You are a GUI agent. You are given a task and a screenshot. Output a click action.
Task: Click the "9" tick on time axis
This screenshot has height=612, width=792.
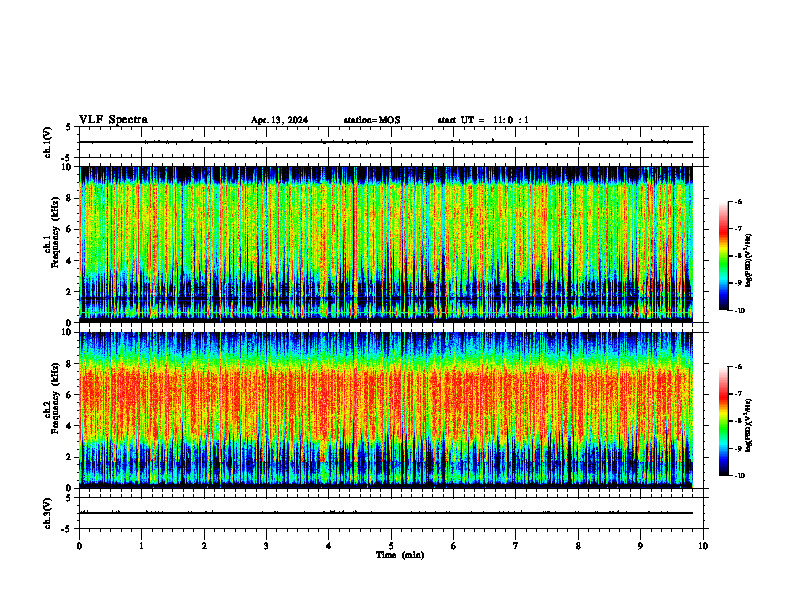tap(640, 546)
